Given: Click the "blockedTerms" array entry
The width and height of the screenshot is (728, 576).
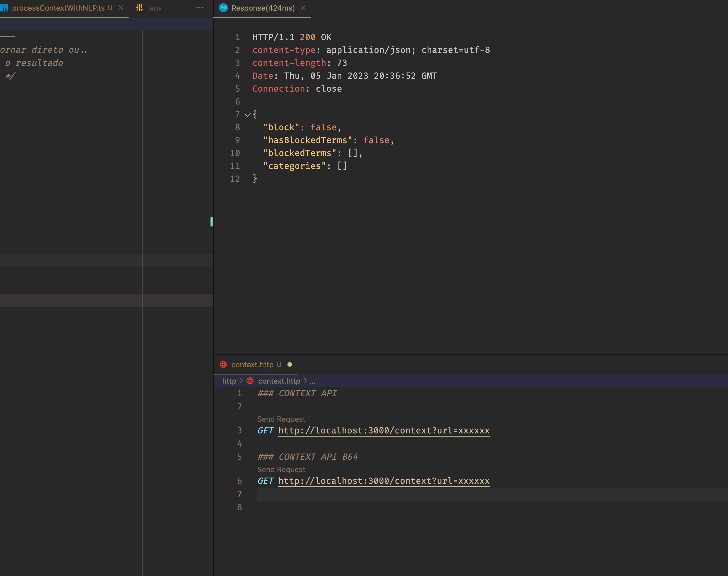Looking at the screenshot, I should (313, 153).
